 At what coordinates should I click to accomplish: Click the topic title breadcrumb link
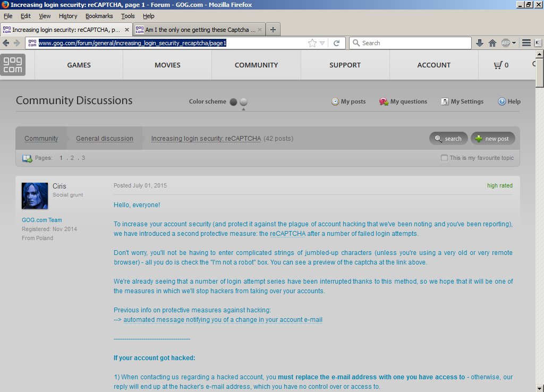click(206, 139)
